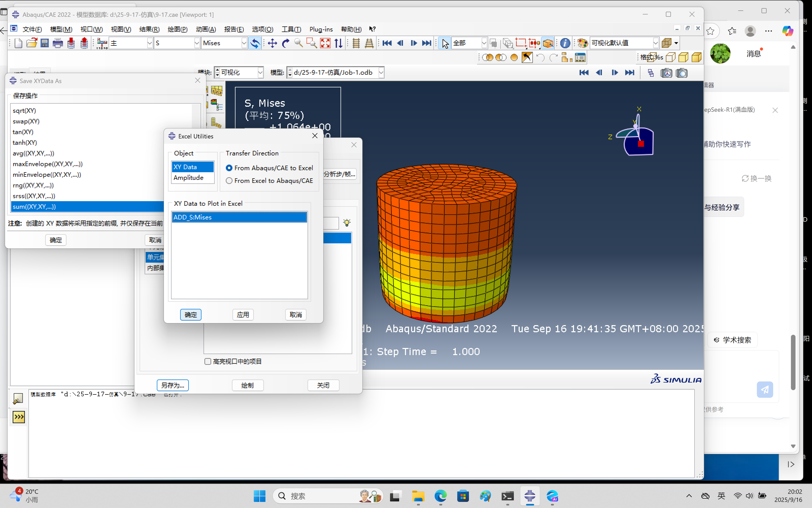Open a file with the folder icon
Viewport: 812px width, 508px height.
pyautogui.click(x=32, y=43)
